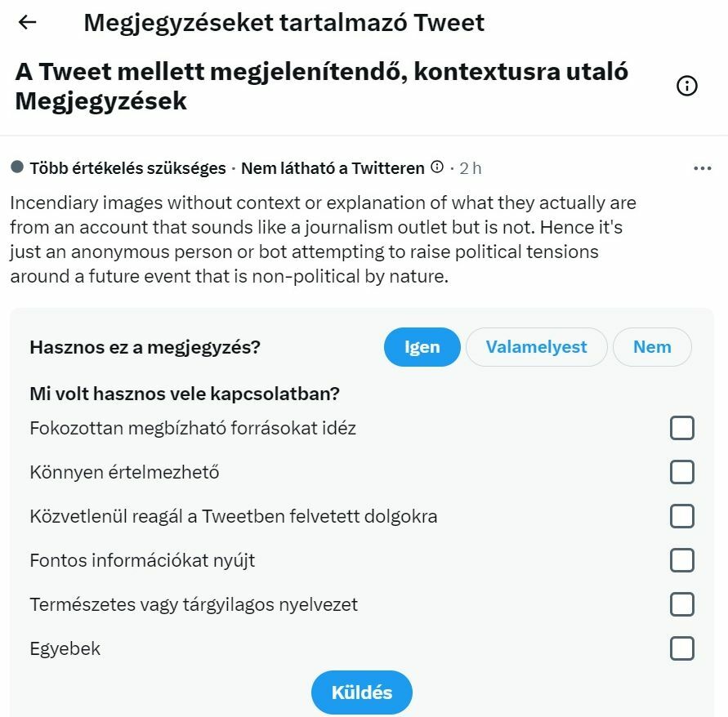Click the gray status dot before Több értékelés
Image resolution: width=728 pixels, height=717 pixels.
coord(17,167)
